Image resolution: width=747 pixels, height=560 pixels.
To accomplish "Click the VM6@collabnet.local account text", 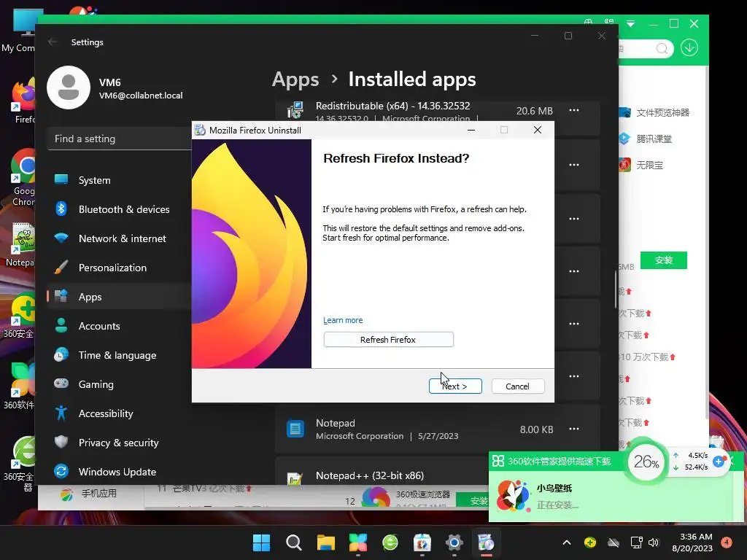I will click(141, 96).
